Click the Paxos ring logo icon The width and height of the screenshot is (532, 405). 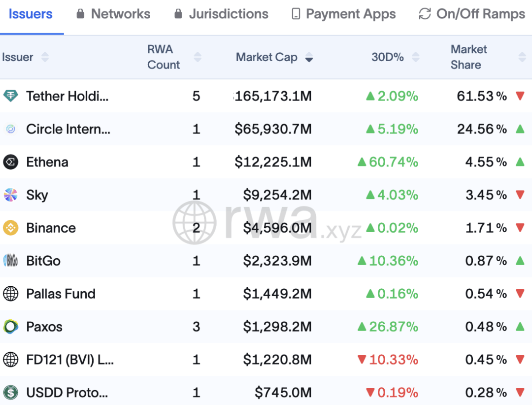10,327
